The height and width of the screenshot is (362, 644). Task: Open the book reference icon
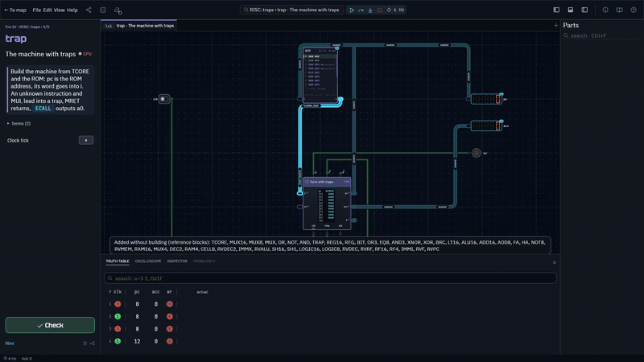coord(619,10)
